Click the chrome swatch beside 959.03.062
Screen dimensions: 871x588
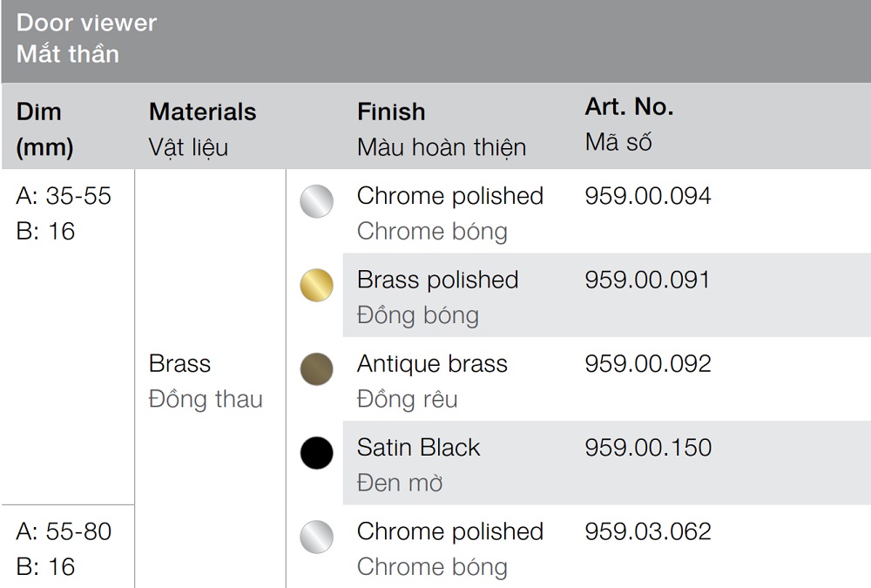coord(317,537)
